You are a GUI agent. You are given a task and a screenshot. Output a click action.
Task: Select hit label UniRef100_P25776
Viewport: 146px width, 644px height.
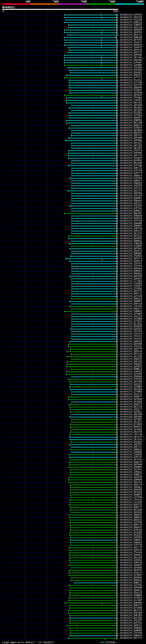(x=131, y=545)
